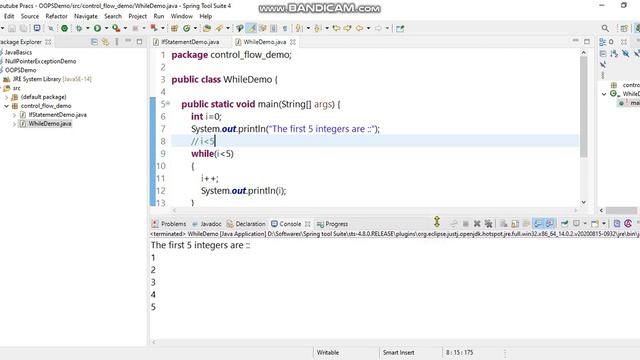Open the New Java Class dropdown arrow
The image size is (640, 360).
tap(195, 28)
